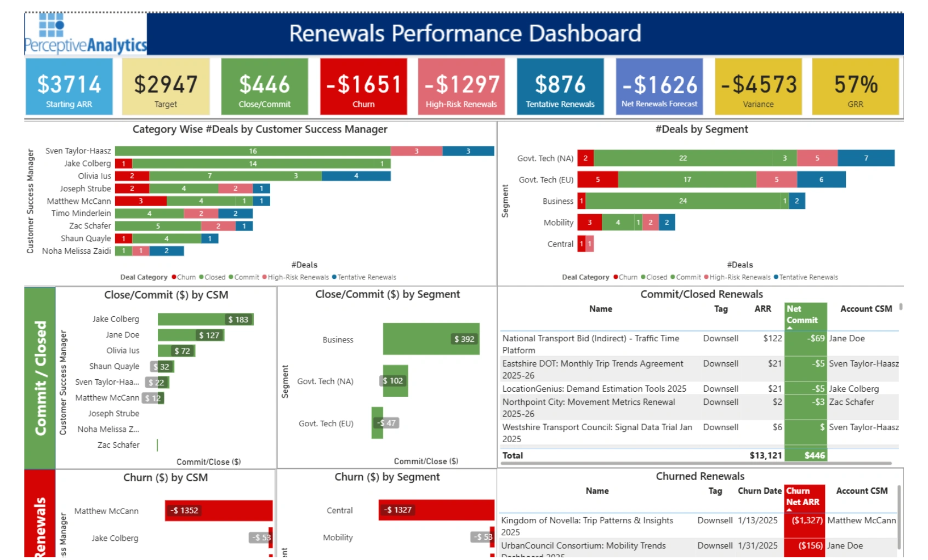Image resolution: width=928 pixels, height=560 pixels.
Task: Sort the Commit/Closed table by "ARR" header
Action: tap(762, 308)
